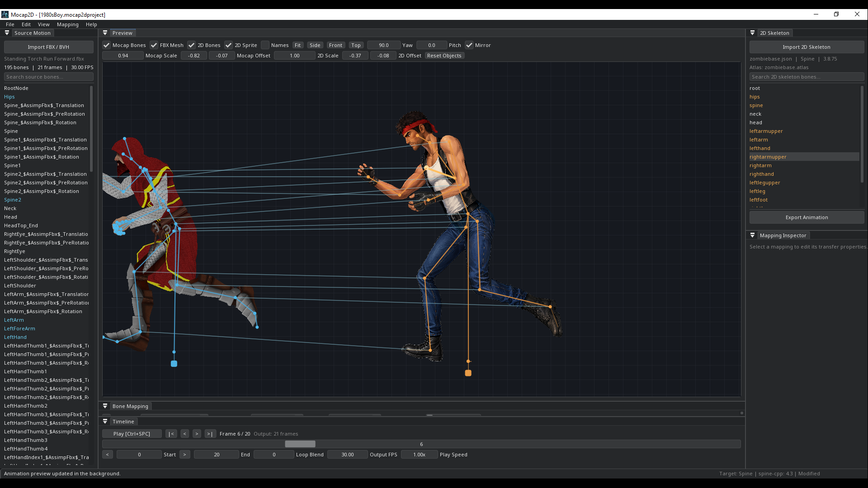Screen dimensions: 868x488
Task: Select LeftForeArm source bone
Action: click(x=19, y=328)
